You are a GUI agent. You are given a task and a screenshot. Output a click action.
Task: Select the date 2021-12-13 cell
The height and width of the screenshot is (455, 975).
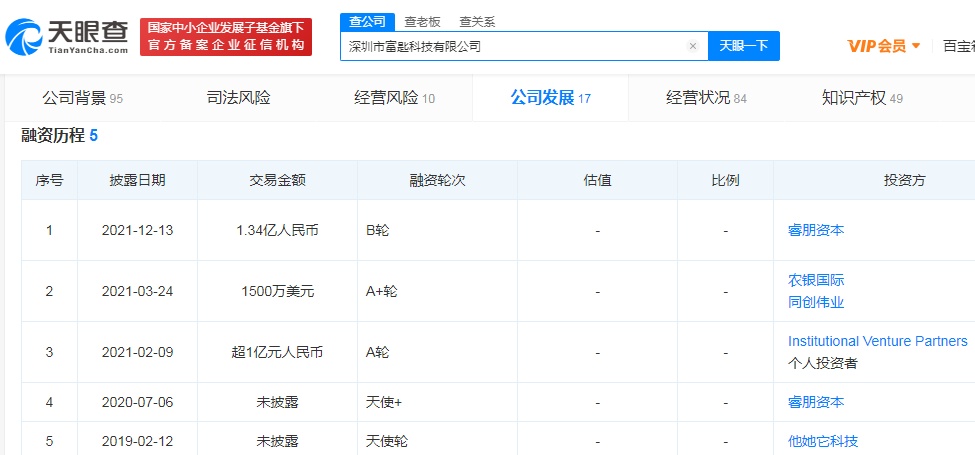click(137, 231)
